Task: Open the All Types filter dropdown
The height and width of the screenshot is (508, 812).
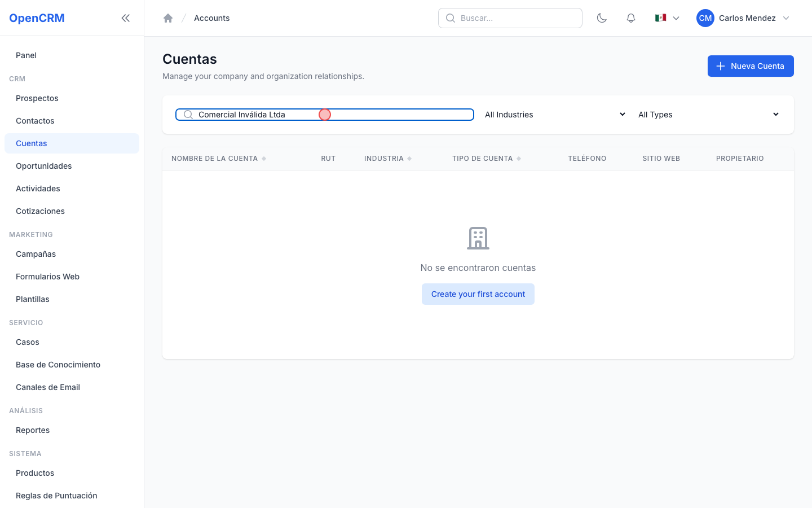Action: click(x=708, y=115)
